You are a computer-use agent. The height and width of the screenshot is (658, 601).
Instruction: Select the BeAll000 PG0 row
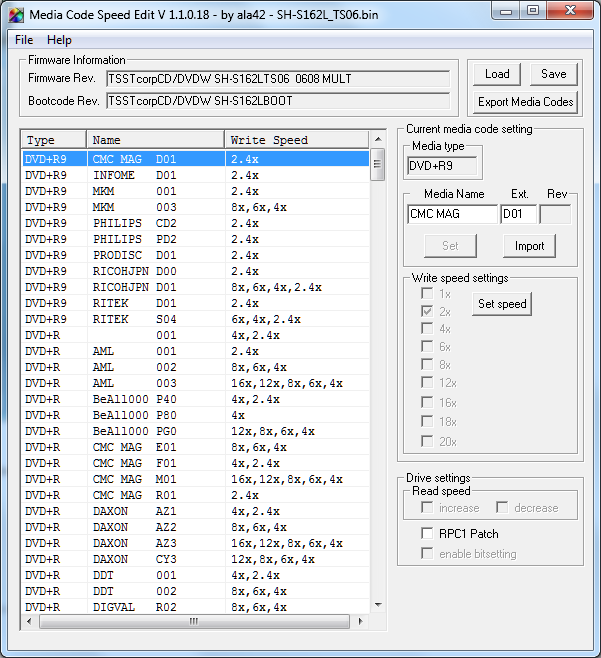click(x=196, y=431)
